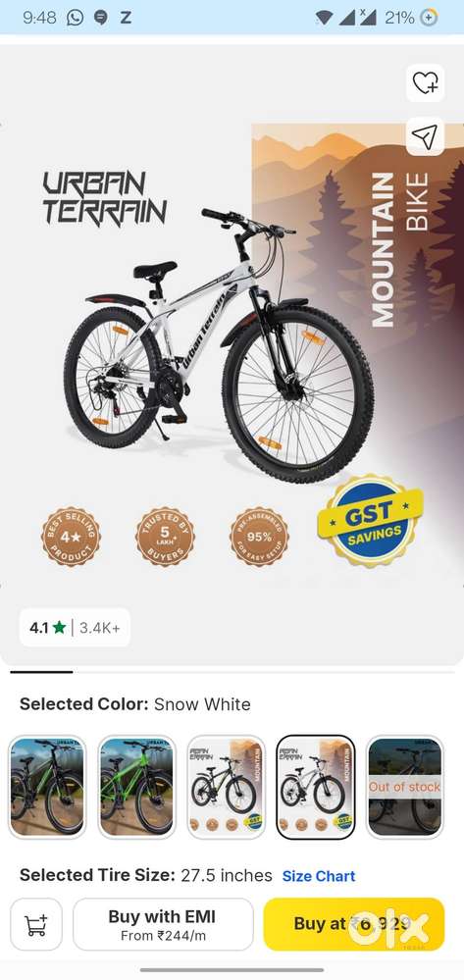Select the black-green bike color thumbnail
464x980 pixels.
tap(47, 787)
